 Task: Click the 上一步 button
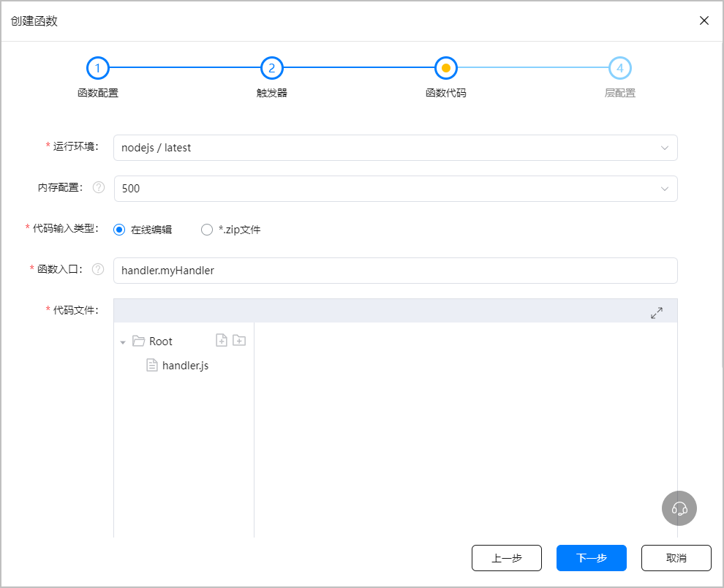coord(506,558)
